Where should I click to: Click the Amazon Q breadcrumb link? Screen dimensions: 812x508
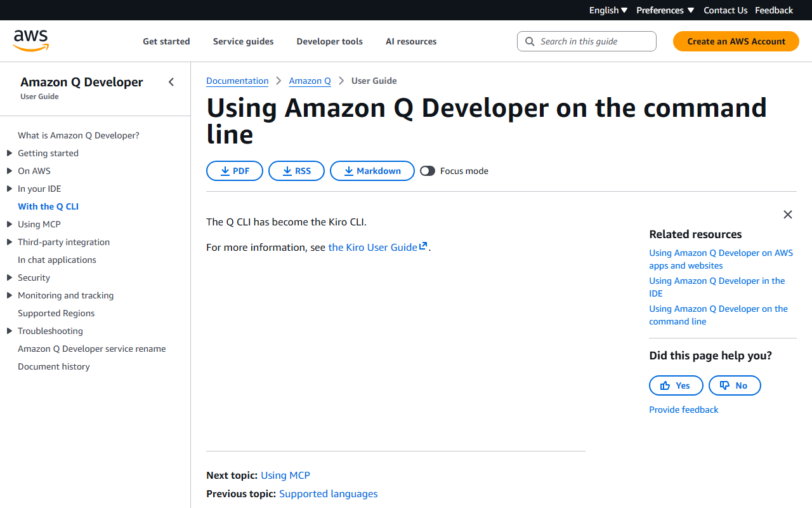click(310, 81)
